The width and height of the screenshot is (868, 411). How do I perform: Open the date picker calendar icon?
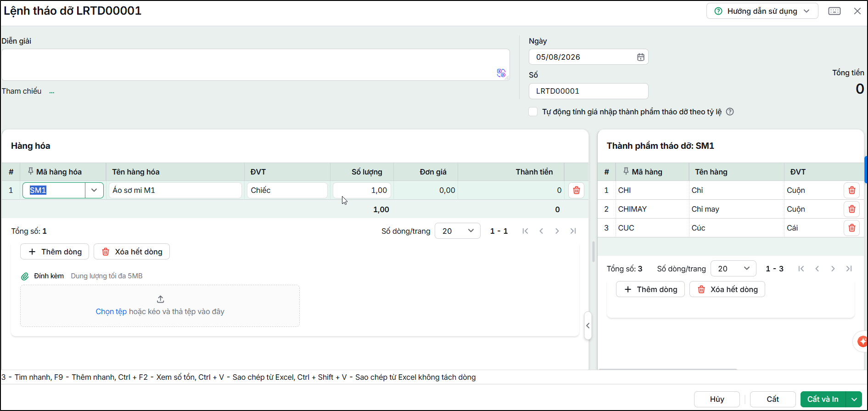pos(640,57)
